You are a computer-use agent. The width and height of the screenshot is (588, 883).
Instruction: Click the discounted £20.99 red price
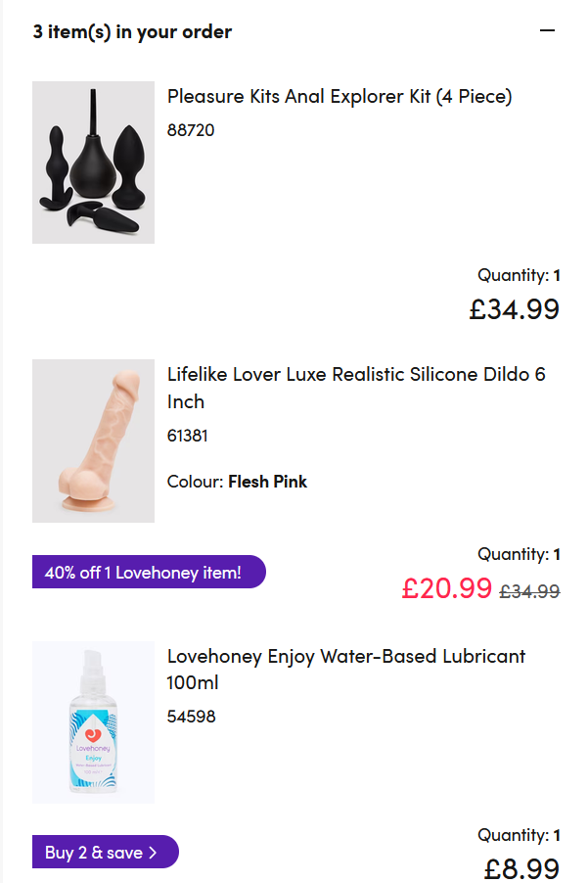[x=447, y=588]
